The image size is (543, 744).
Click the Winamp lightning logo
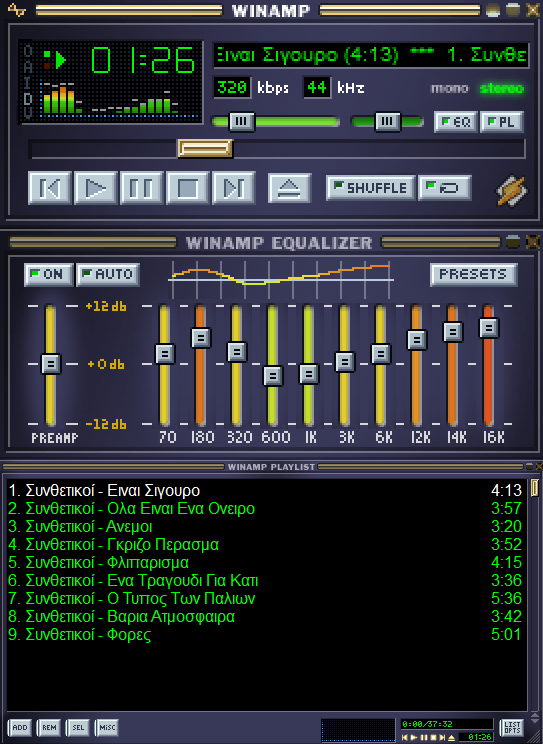click(x=512, y=191)
